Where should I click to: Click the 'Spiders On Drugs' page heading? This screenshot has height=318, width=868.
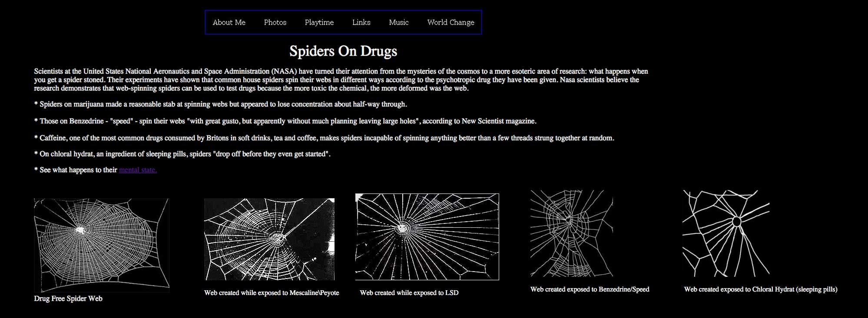point(343,51)
